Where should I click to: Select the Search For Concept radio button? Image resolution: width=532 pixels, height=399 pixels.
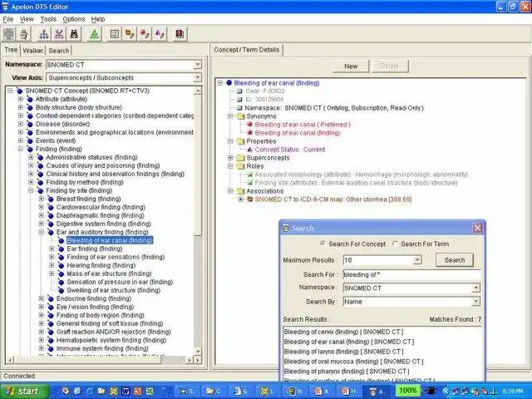(x=323, y=244)
